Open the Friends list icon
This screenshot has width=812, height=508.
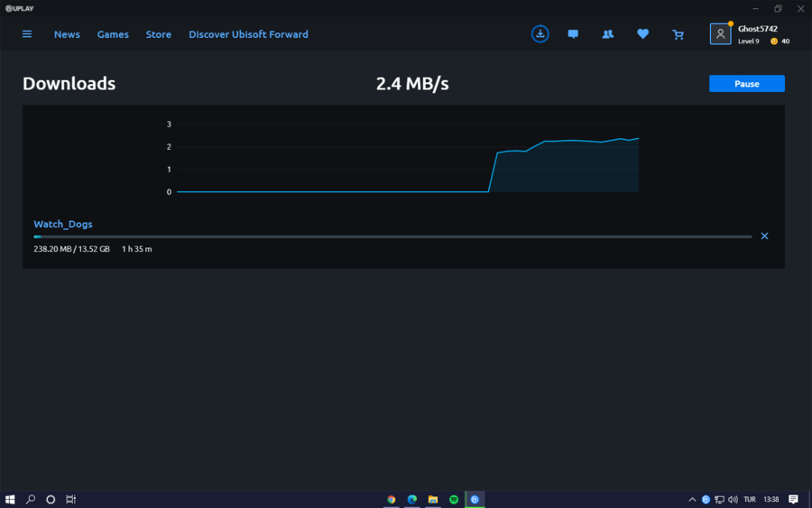[x=608, y=34]
